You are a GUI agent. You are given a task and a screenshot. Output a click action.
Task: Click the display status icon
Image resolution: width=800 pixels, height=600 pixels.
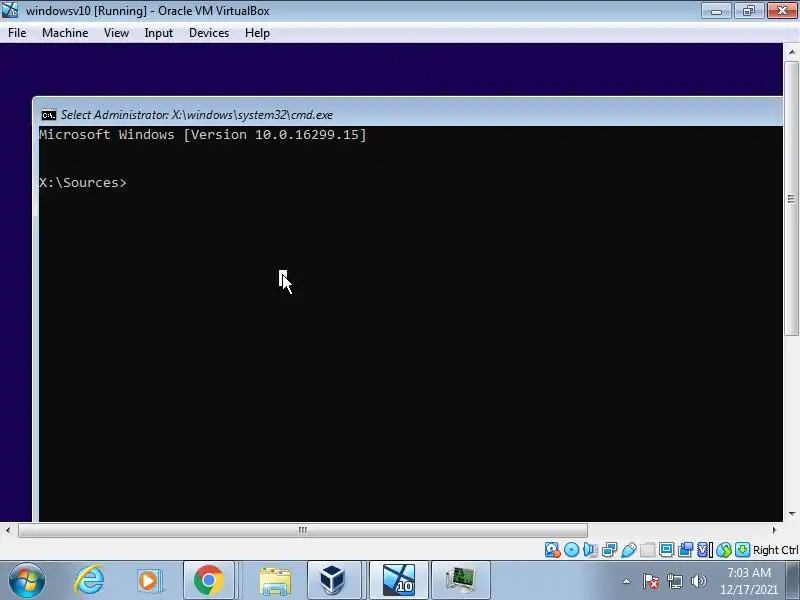(666, 549)
